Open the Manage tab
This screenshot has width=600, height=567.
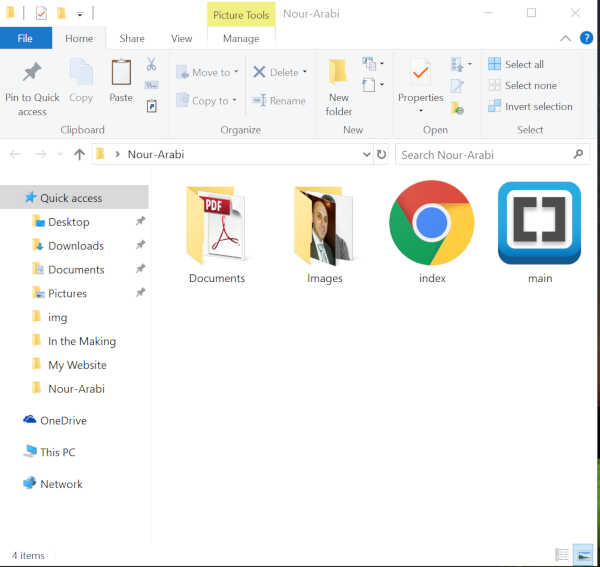(241, 39)
